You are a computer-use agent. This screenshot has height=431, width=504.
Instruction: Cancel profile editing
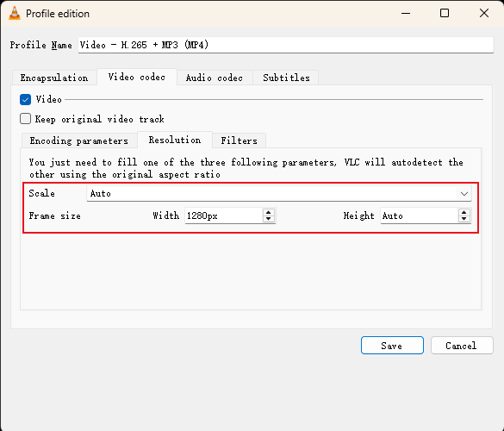[462, 346]
